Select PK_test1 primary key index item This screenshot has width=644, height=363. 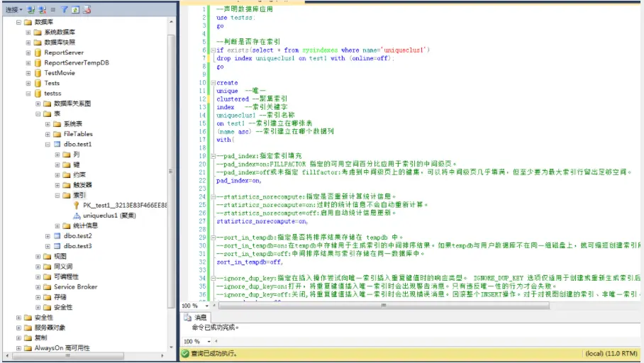point(125,206)
